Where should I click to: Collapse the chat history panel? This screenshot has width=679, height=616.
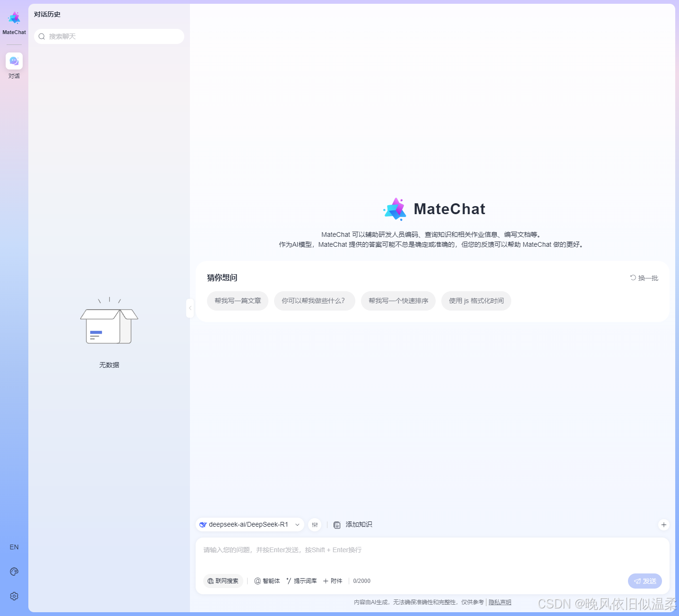[190, 308]
